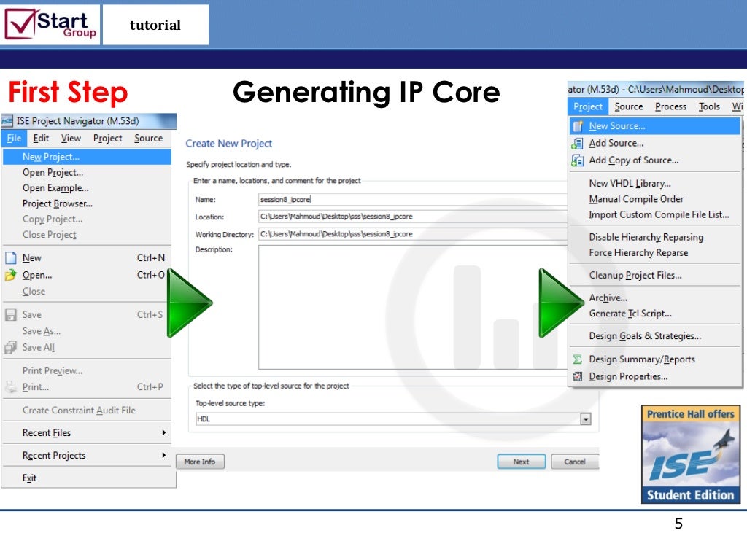Open the Project menu in left window
This screenshot has height=560, width=747.
point(108,138)
